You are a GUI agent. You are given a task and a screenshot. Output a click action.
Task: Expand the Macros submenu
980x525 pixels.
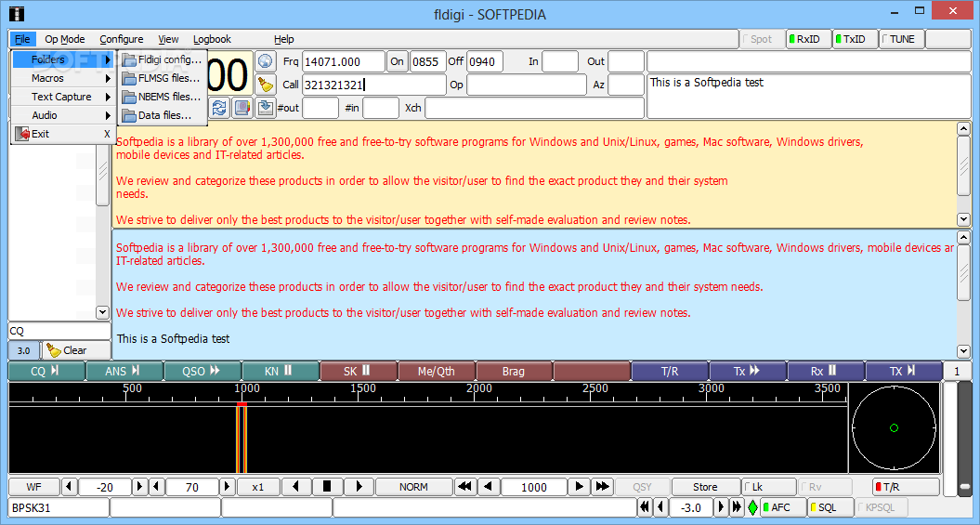click(63, 78)
